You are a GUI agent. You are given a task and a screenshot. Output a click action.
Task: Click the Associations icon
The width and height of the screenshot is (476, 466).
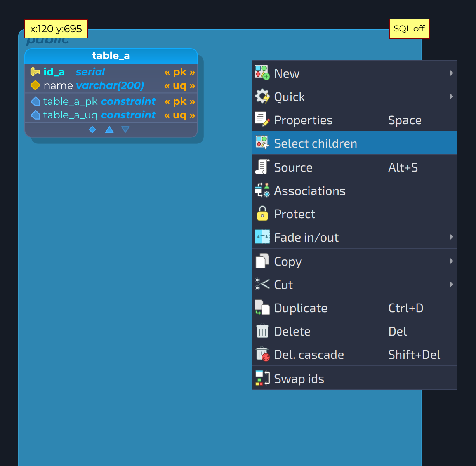pyautogui.click(x=262, y=190)
